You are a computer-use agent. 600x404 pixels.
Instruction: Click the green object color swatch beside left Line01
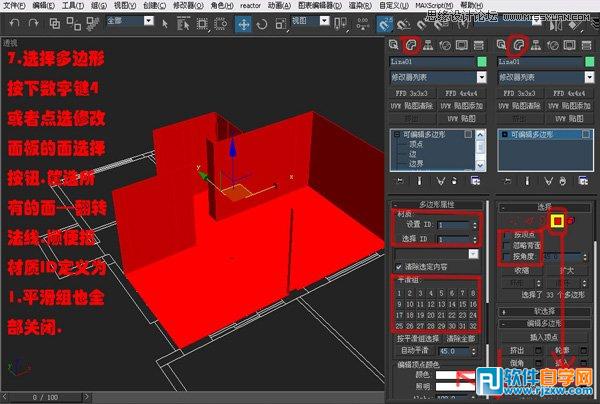point(482,62)
